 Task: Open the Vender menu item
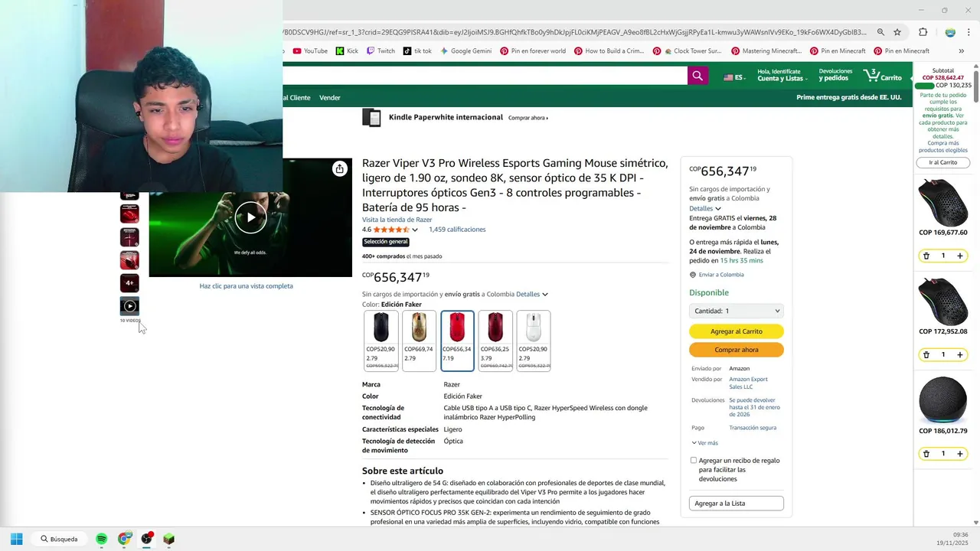330,98
